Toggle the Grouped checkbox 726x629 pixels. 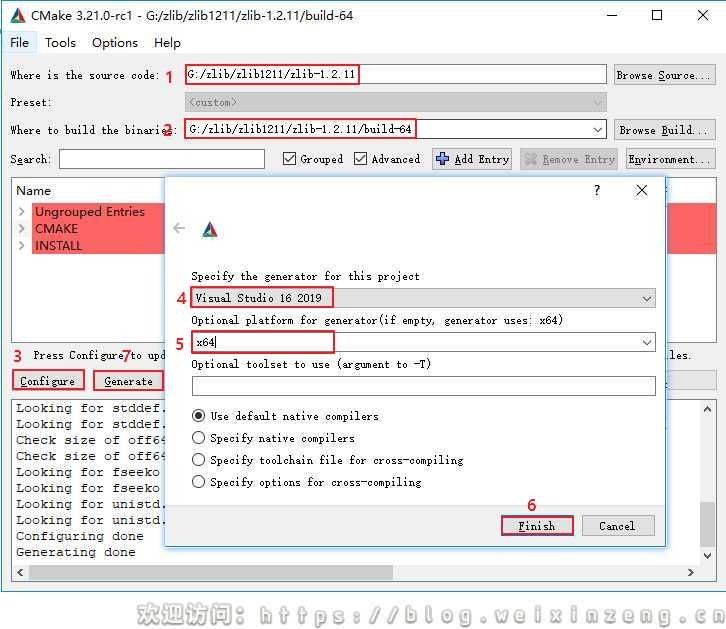[x=289, y=159]
